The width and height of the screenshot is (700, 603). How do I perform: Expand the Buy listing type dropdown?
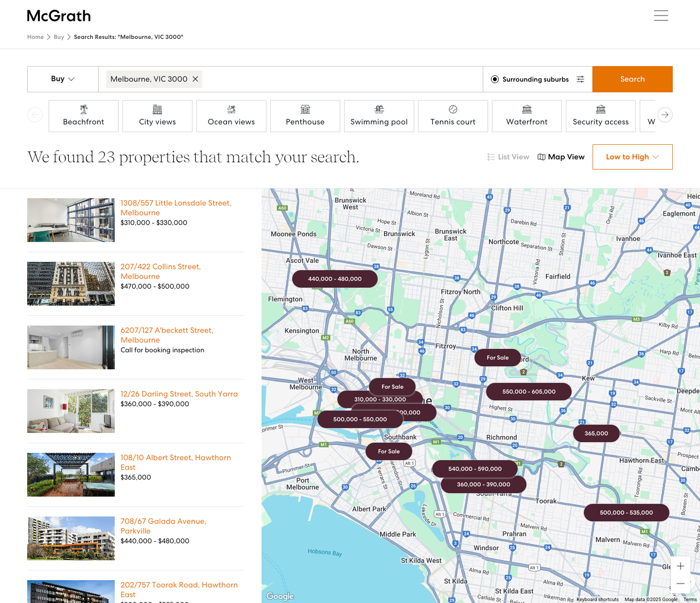(x=63, y=79)
